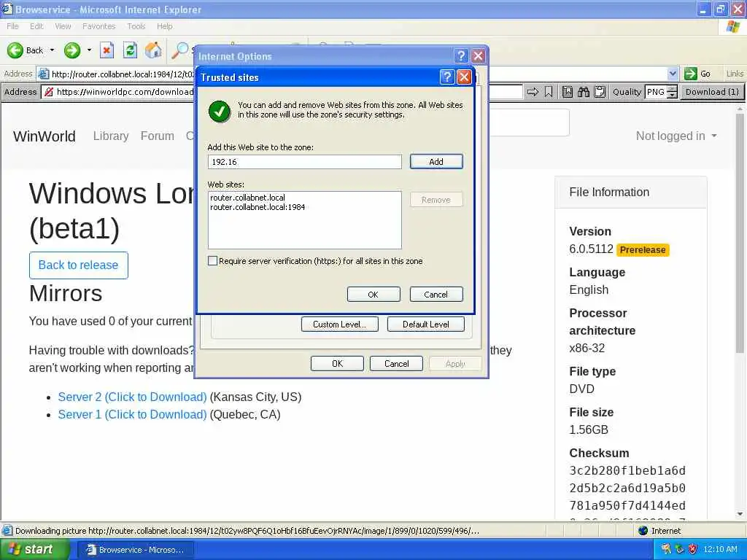This screenshot has width=747, height=560.
Task: Open the Forward button history dropdown arrow
Action: click(89, 50)
